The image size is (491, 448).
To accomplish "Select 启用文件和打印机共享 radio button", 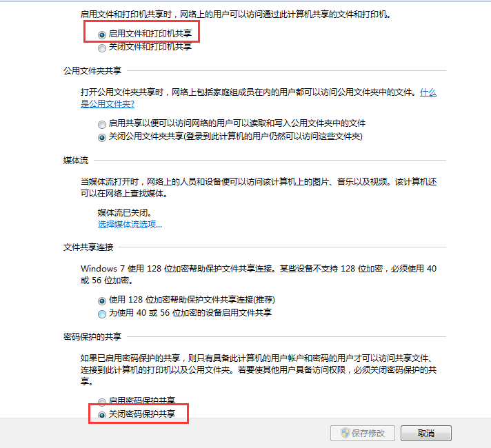I will point(102,34).
